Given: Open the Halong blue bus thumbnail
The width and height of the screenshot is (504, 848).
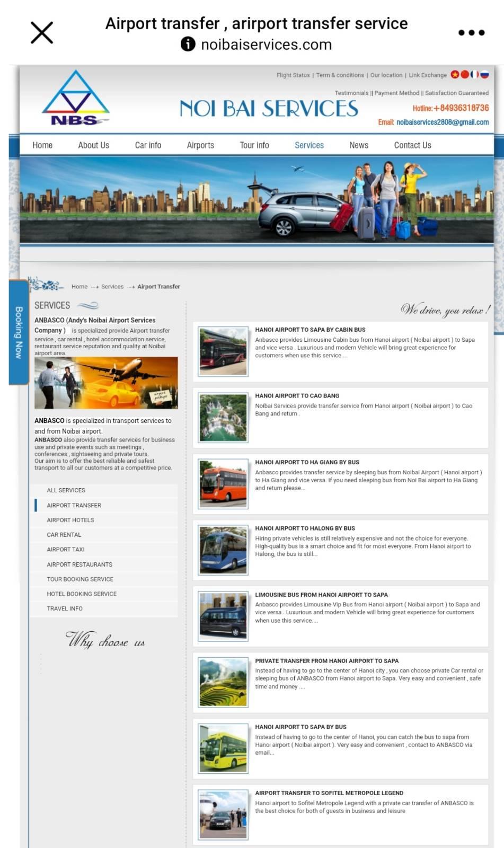Looking at the screenshot, I should [x=223, y=550].
